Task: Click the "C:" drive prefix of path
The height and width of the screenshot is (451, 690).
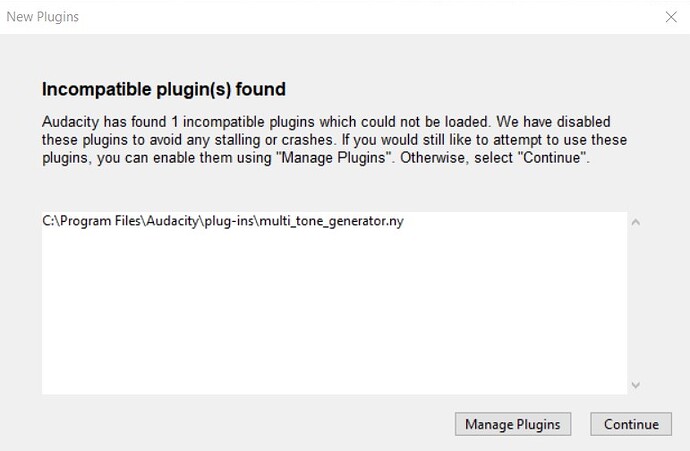Action: [48, 221]
